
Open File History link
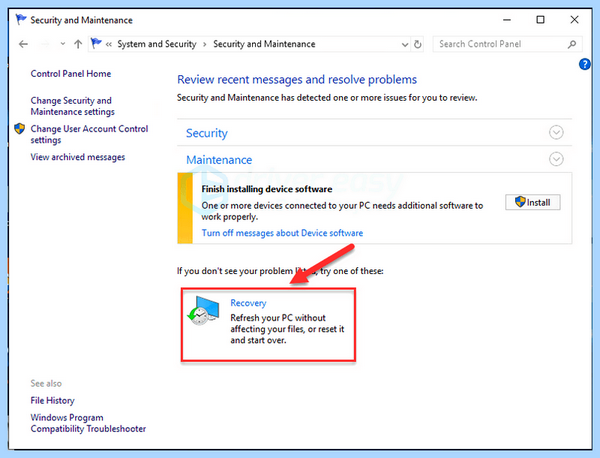tap(52, 401)
